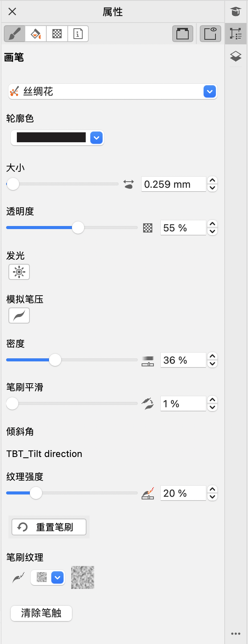Toggle the Glow (发光) button

(x=19, y=272)
